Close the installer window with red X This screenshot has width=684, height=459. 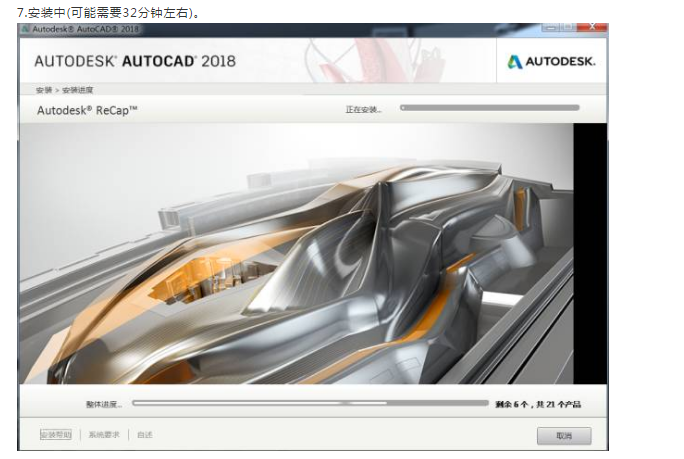coord(590,28)
